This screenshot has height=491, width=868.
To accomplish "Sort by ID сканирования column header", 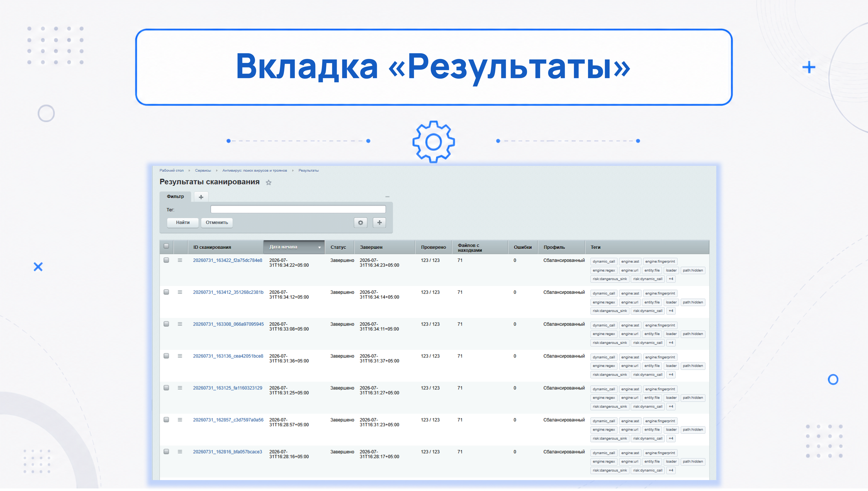I will [x=225, y=247].
